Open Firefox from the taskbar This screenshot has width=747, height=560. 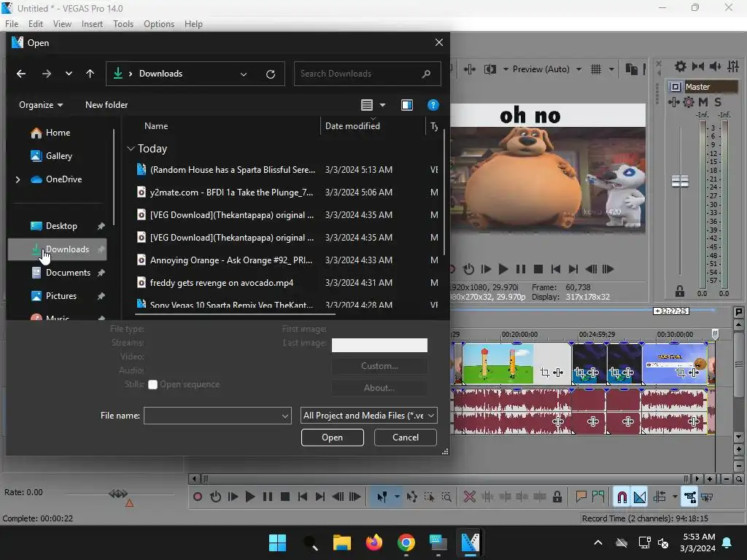(x=374, y=542)
